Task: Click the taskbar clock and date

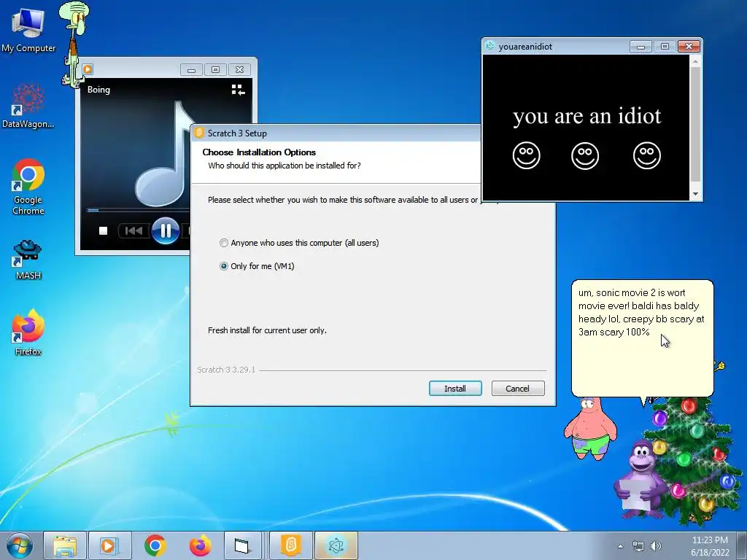Action: coord(710,546)
